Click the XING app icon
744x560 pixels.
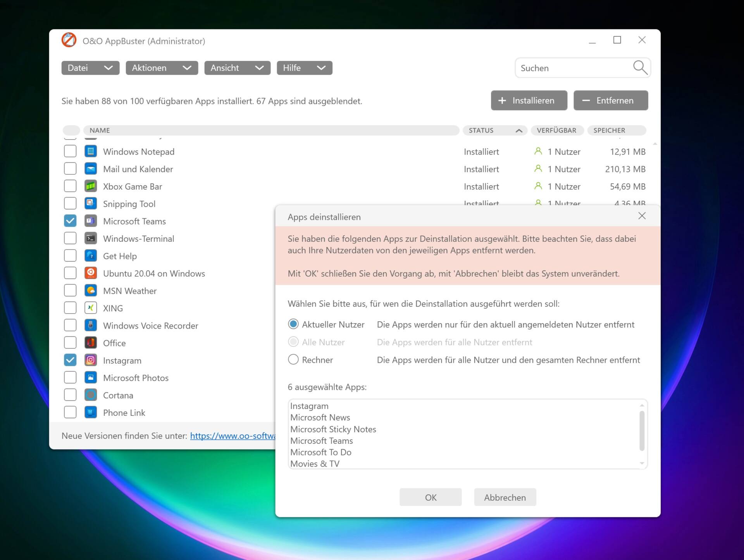90,308
